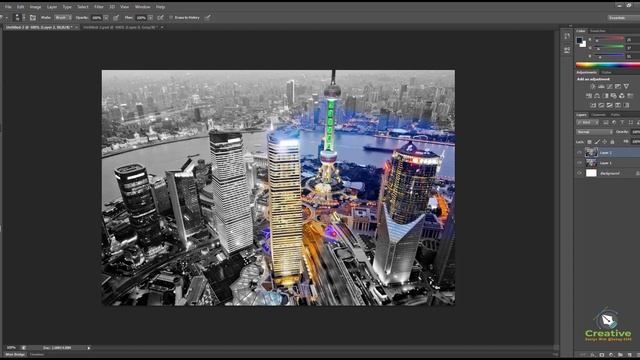
Task: Add a Color Balance adjustment
Action: [597, 96]
